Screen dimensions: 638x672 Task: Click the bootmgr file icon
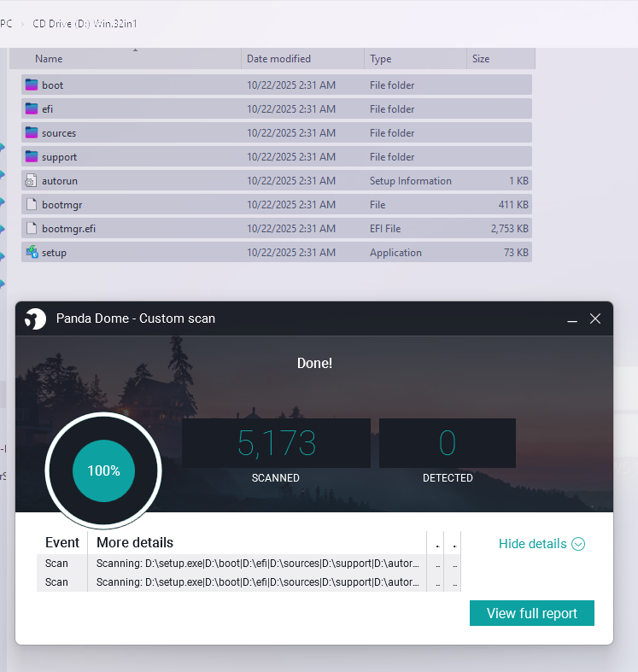coord(32,204)
